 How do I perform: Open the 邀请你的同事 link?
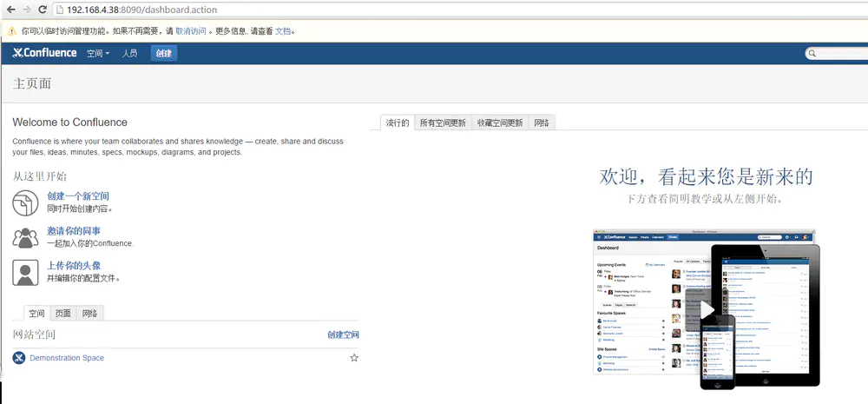coord(74,231)
